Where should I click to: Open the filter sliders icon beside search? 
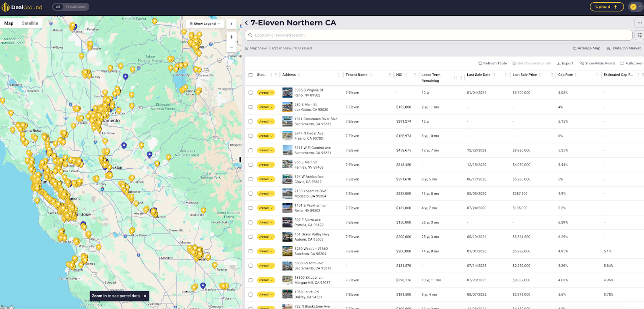click(640, 35)
